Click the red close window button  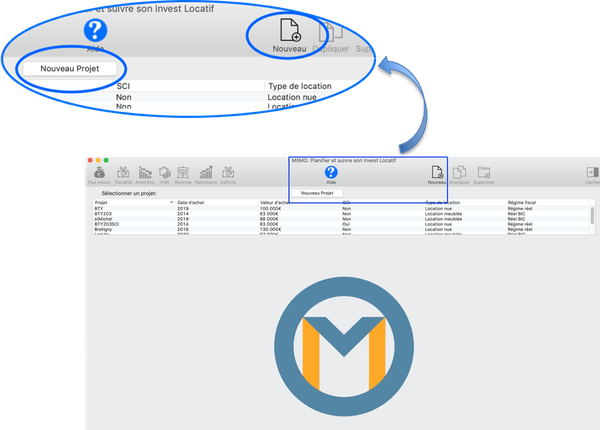point(90,160)
